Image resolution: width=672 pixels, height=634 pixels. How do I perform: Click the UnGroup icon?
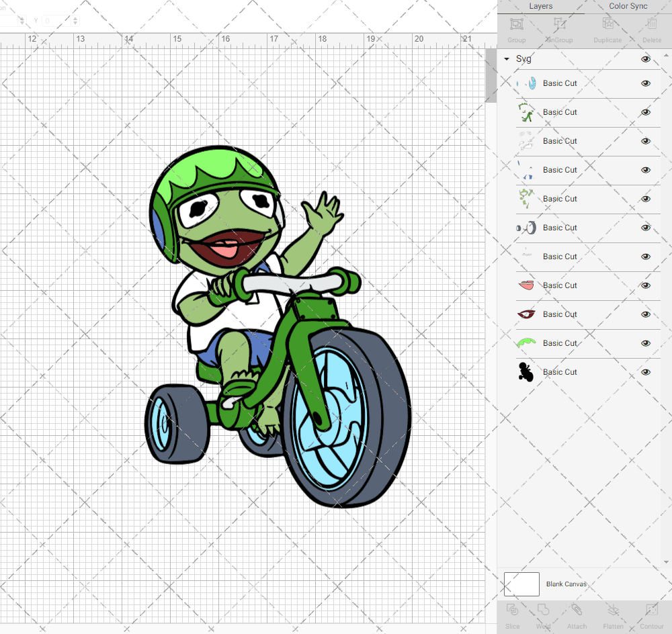coord(559,24)
